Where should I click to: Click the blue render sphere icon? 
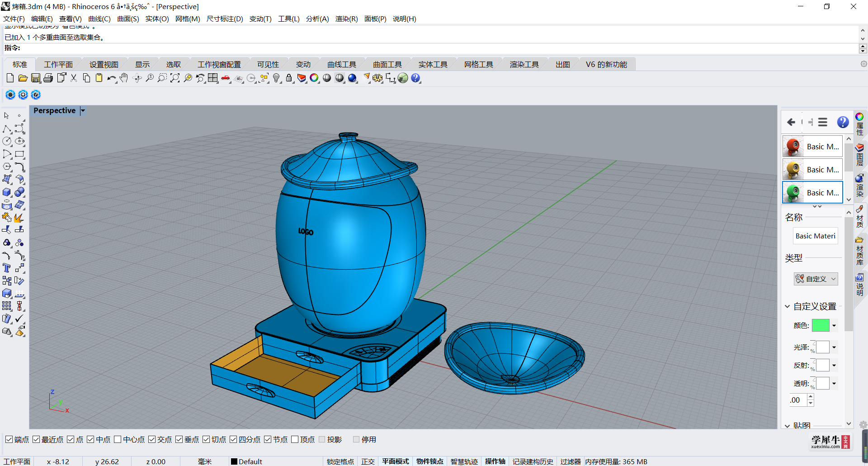(x=353, y=78)
